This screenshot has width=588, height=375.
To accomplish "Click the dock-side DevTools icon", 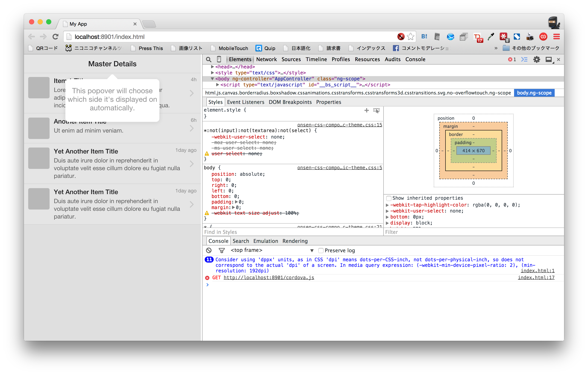I will click(549, 59).
